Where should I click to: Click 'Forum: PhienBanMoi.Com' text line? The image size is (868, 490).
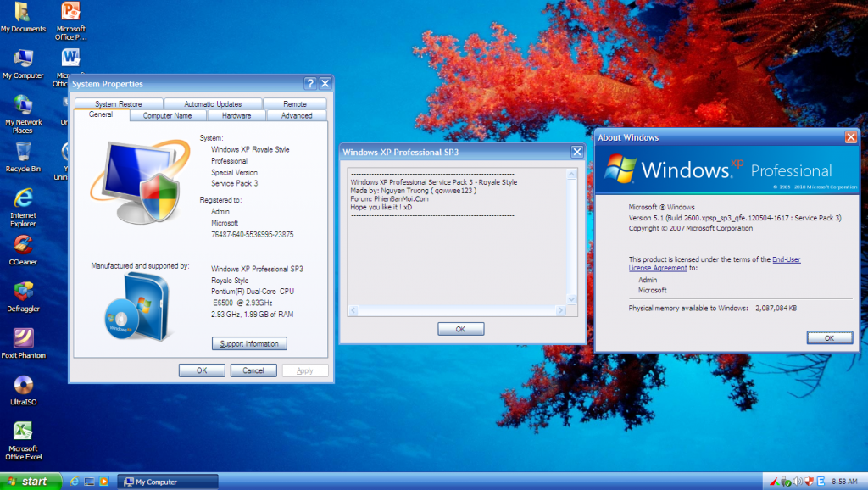tap(390, 198)
